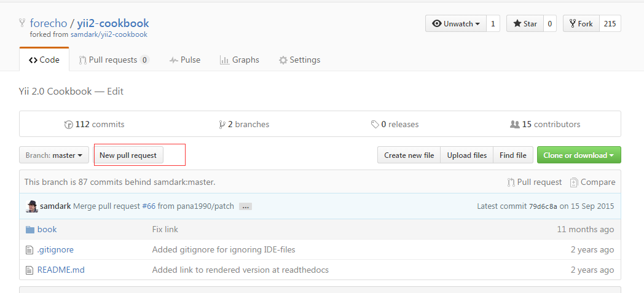The image size is (644, 293).
Task: Click the Fork button icon
Action: click(573, 24)
